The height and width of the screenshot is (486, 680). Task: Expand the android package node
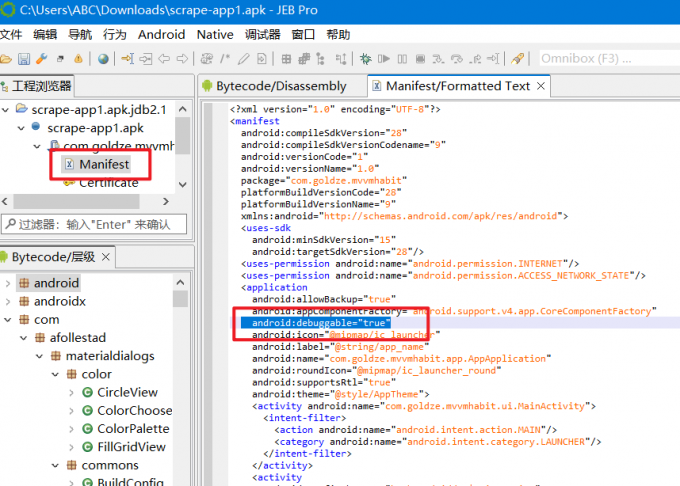coord(8,283)
